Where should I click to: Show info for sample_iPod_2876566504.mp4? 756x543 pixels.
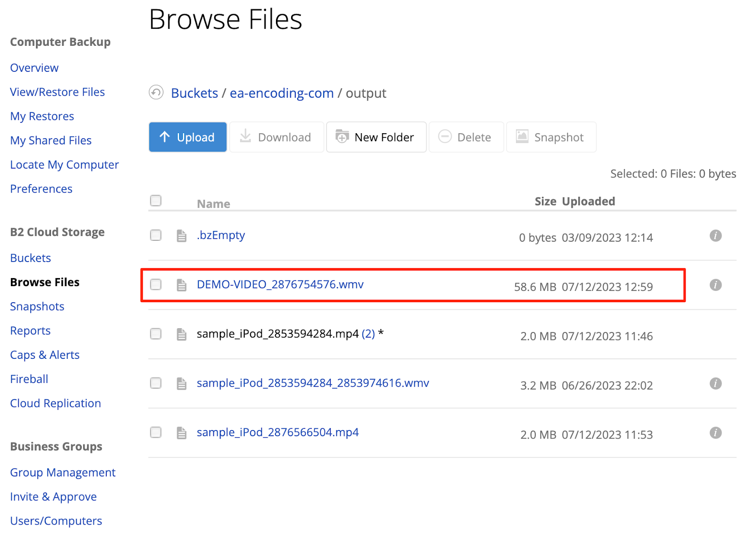[x=715, y=433]
